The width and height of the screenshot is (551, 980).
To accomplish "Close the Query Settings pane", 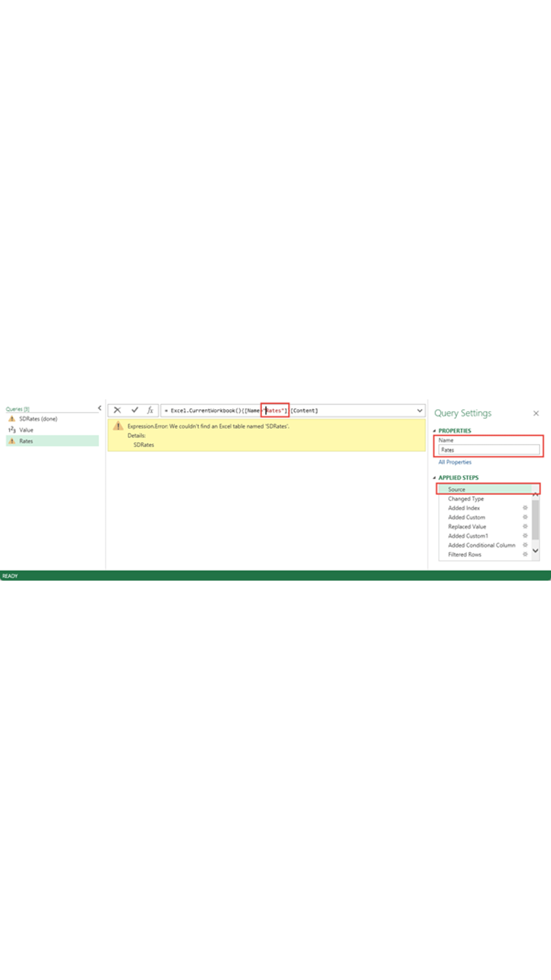I will pyautogui.click(x=536, y=414).
